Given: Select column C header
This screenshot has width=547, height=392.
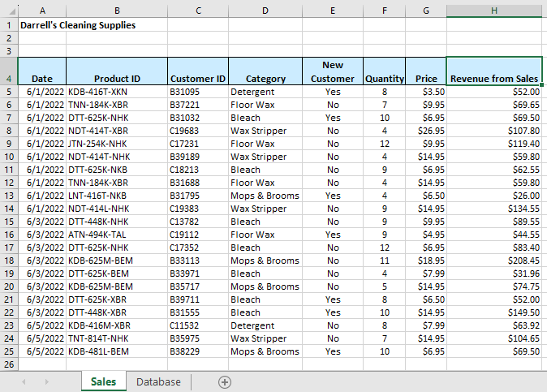Looking at the screenshot, I should click(198, 11).
